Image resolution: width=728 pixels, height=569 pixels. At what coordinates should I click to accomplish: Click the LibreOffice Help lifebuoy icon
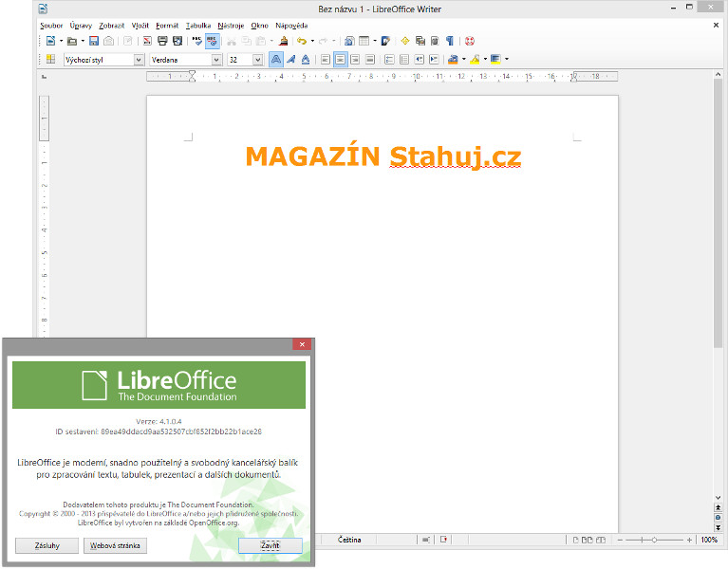(470, 42)
